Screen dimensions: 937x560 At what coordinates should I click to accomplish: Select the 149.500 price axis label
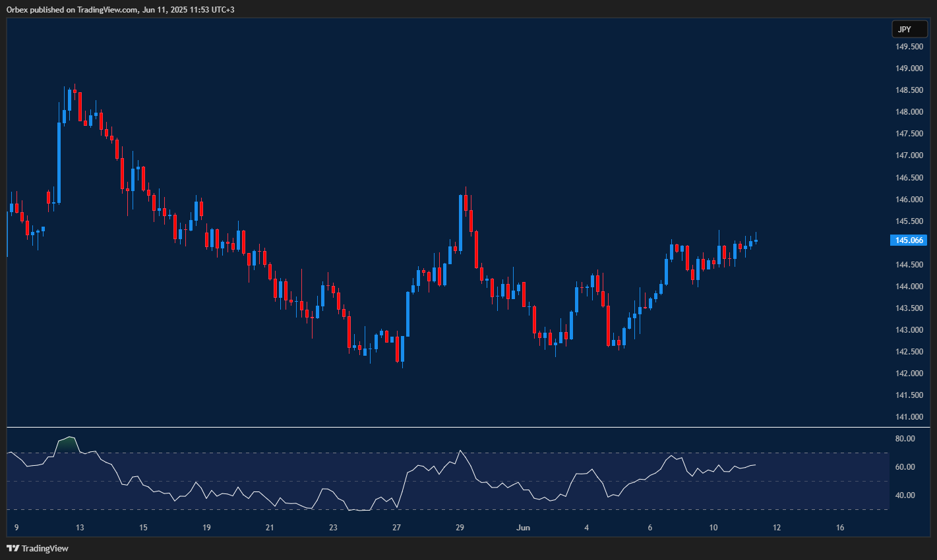coord(911,46)
